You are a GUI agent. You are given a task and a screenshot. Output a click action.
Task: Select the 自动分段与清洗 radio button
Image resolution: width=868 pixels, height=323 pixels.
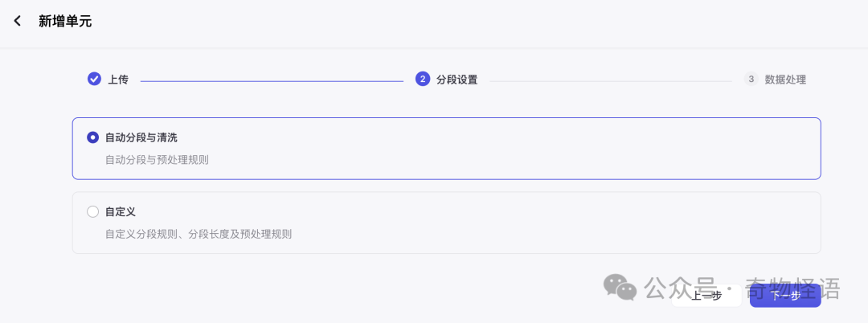(x=92, y=137)
